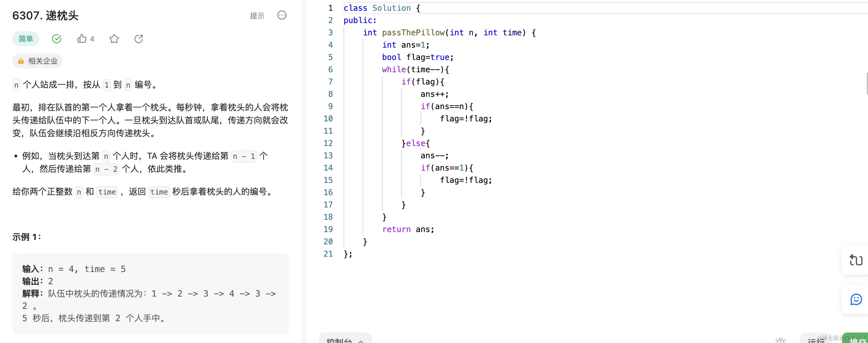Click the 运行 run button
This screenshot has width=868, height=343.
point(816,340)
